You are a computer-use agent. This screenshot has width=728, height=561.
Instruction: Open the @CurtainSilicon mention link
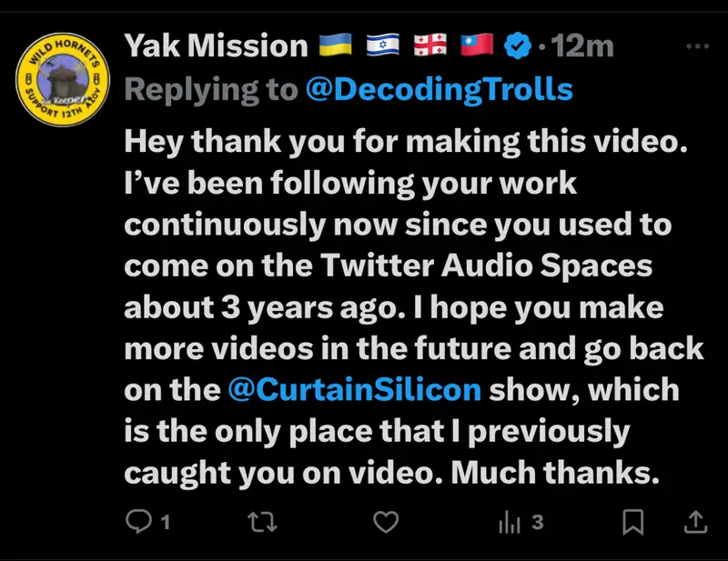(x=354, y=390)
